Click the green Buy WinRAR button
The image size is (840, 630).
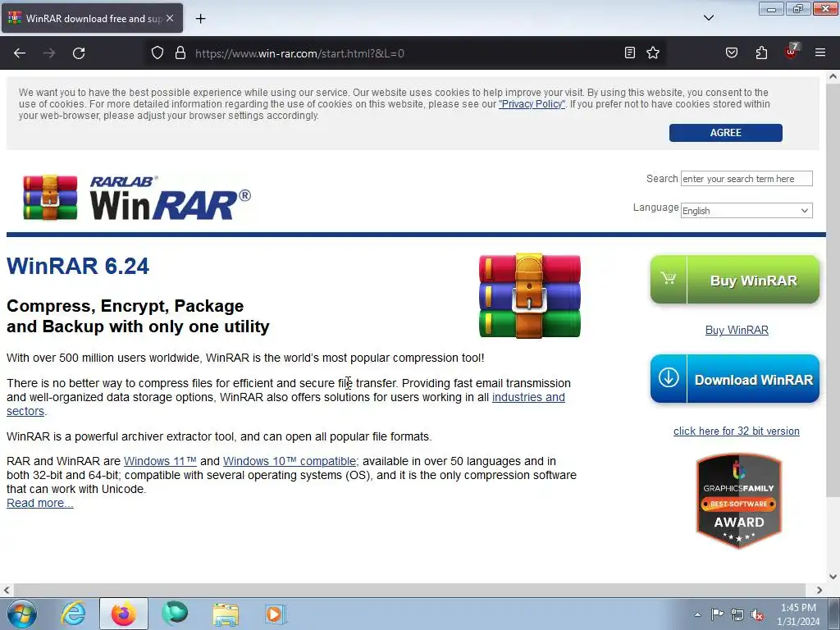pyautogui.click(x=734, y=280)
